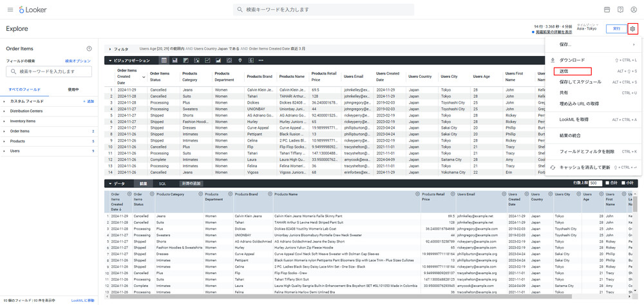Choose the line chart visualization icon
Image resolution: width=644 pixels, height=305 pixels.
207,60
